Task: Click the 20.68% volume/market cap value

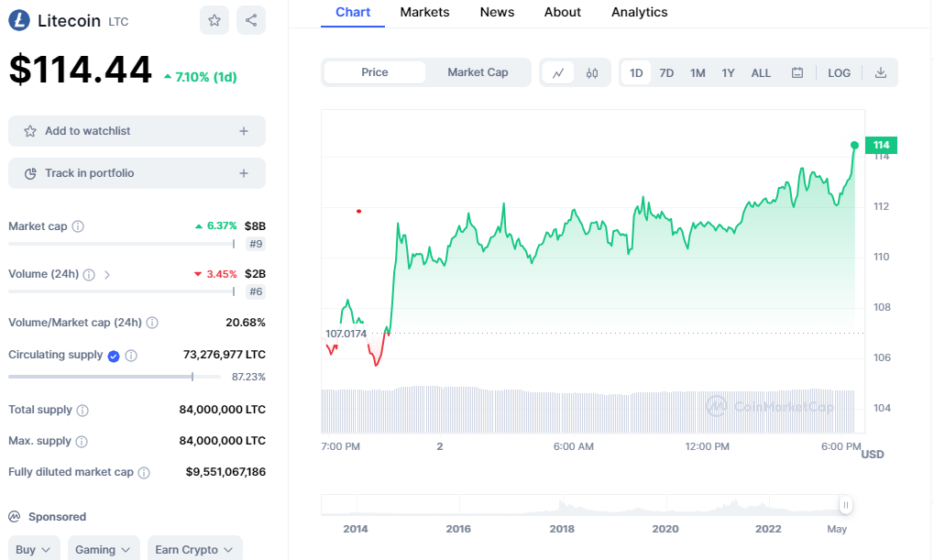Action: (246, 323)
